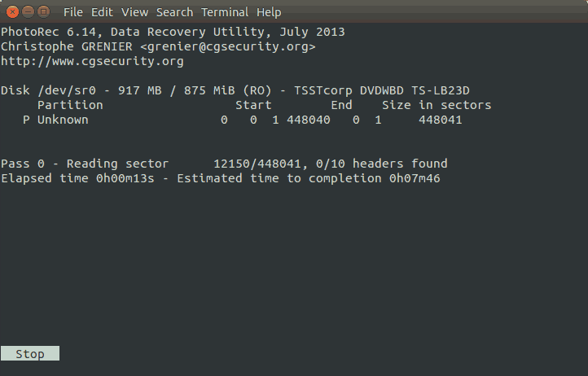Maximize the terminal window
This screenshot has width=588, height=376.
click(x=42, y=11)
